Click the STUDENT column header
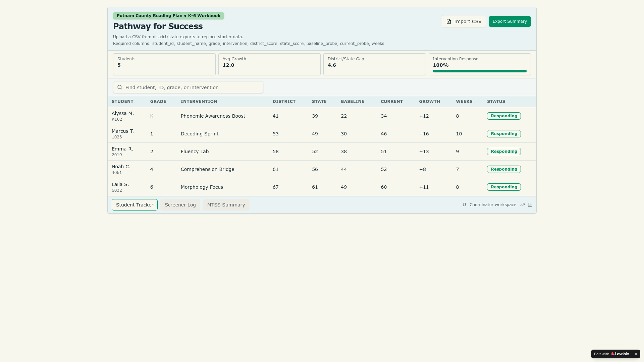 pyautogui.click(x=122, y=102)
